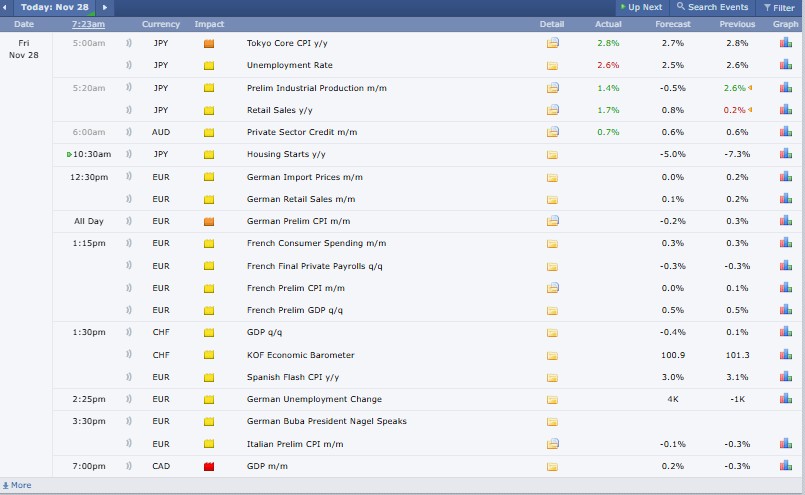The image size is (805, 495).
Task: Open Search Events
Action: [x=712, y=7]
